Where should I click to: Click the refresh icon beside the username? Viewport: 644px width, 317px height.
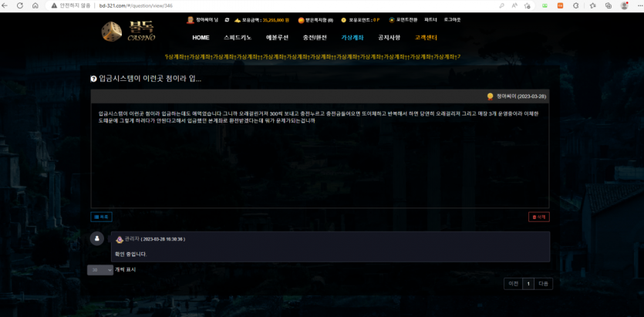click(227, 20)
